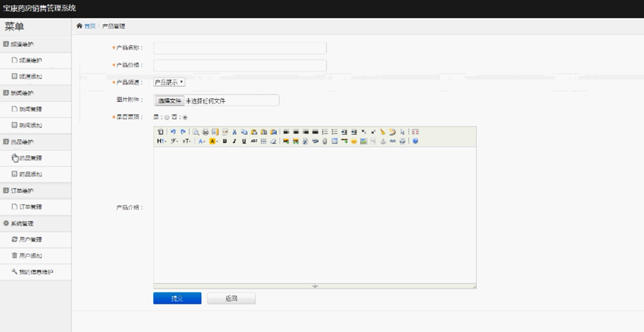The image size is (644, 332).
Task: Insert a numbered list
Action: pyautogui.click(x=325, y=132)
